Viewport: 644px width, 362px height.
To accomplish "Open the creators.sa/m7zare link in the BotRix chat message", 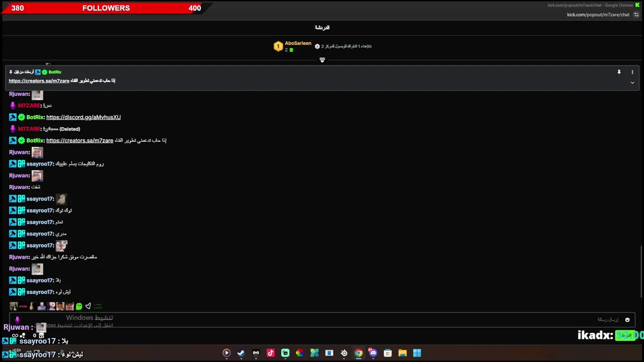I will [x=79, y=141].
